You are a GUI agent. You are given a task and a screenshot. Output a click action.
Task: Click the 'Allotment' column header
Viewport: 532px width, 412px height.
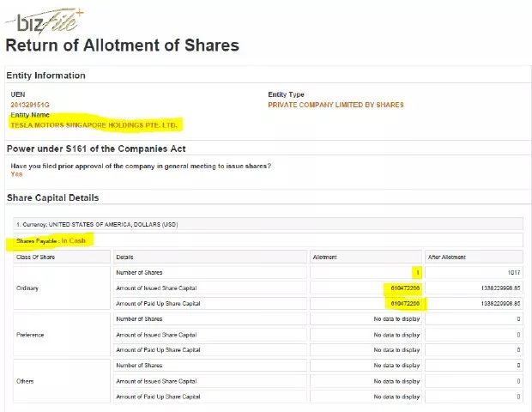[x=366, y=257]
